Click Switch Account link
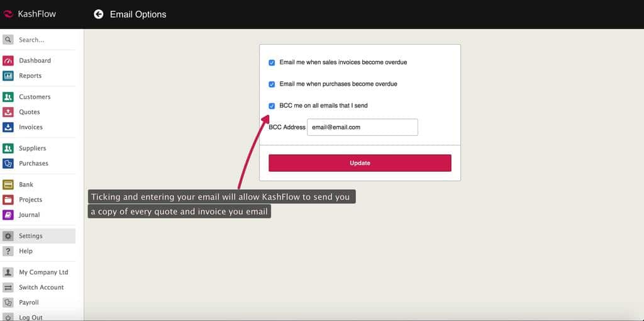The height and width of the screenshot is (321, 644). click(41, 288)
